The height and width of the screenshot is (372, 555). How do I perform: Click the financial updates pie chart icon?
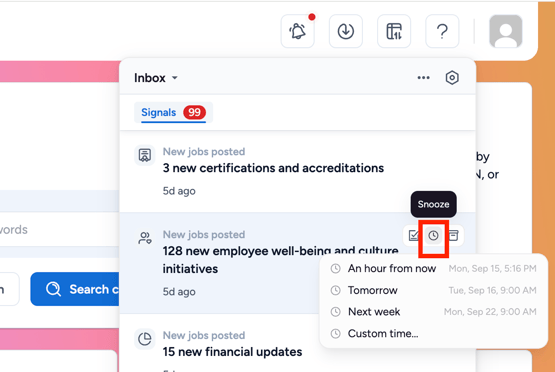pos(144,339)
